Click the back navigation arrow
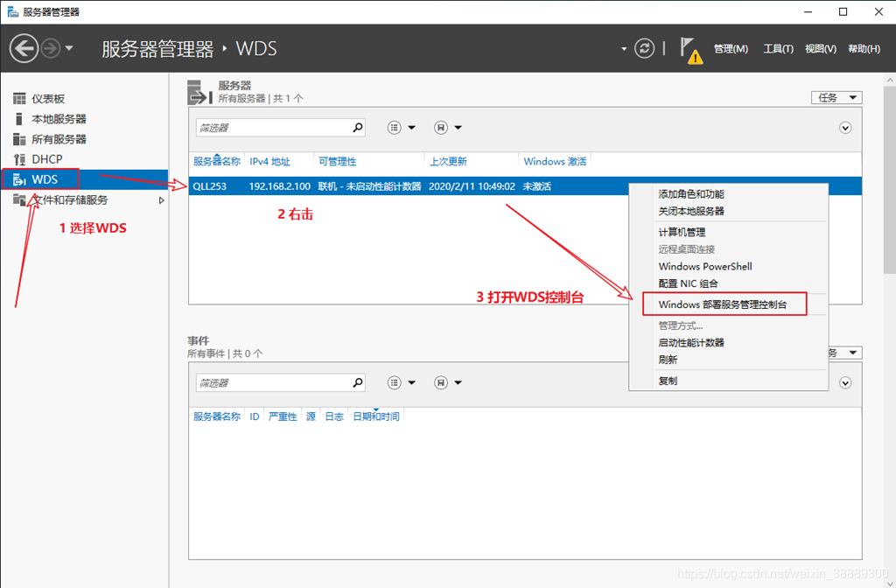This screenshot has height=588, width=896. [24, 48]
